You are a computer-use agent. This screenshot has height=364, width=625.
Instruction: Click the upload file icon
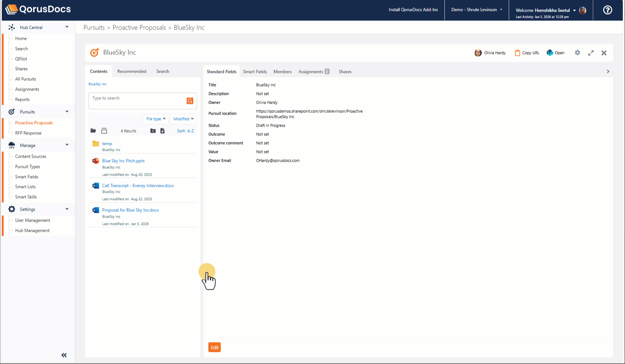click(x=163, y=131)
